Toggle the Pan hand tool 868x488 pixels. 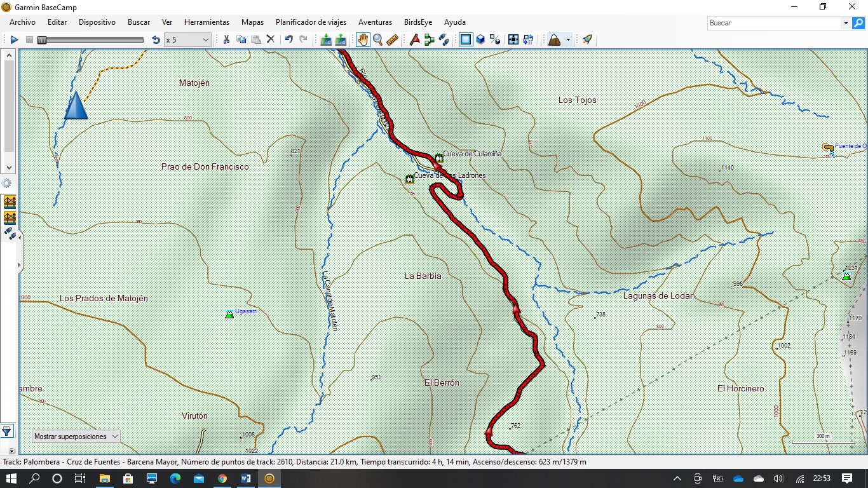click(362, 40)
